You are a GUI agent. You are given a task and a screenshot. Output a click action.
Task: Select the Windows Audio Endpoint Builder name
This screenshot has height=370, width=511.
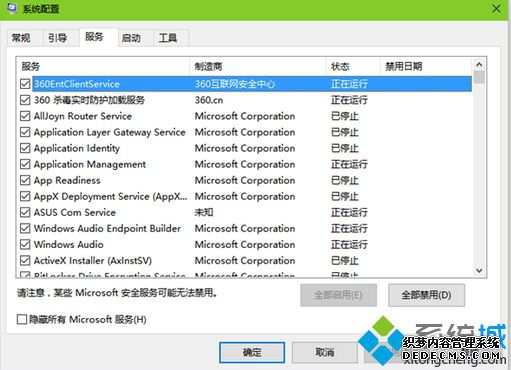pos(107,228)
